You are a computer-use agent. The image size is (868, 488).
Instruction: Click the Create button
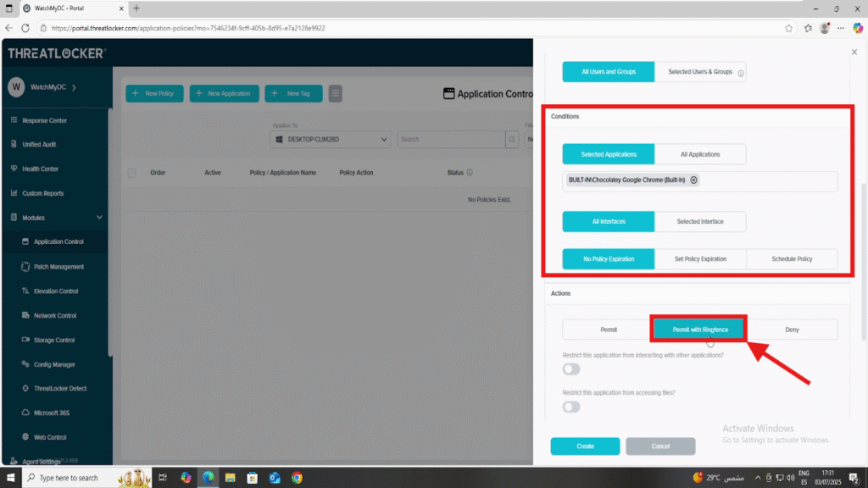[x=585, y=446]
